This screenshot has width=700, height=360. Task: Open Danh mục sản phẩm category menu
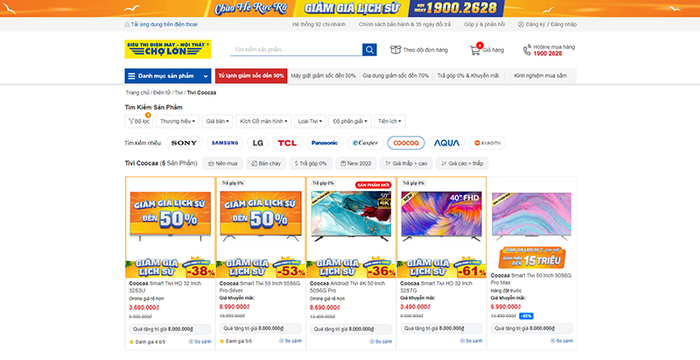point(168,76)
